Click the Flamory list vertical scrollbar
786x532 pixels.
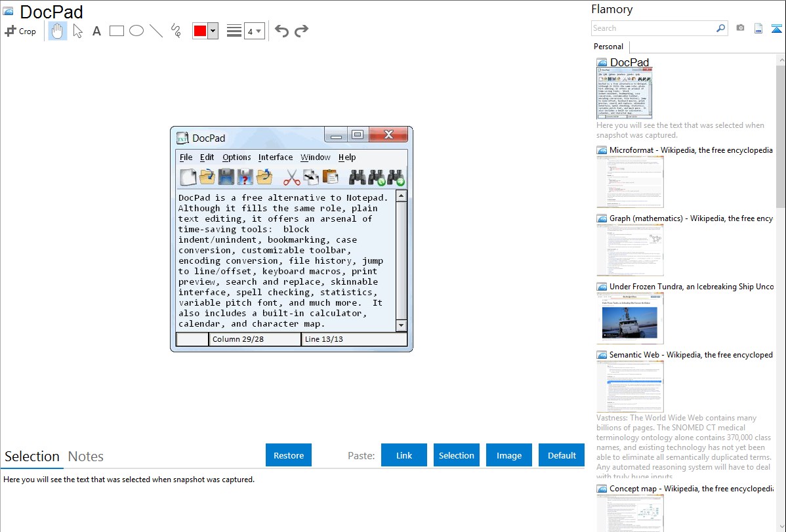click(781, 135)
